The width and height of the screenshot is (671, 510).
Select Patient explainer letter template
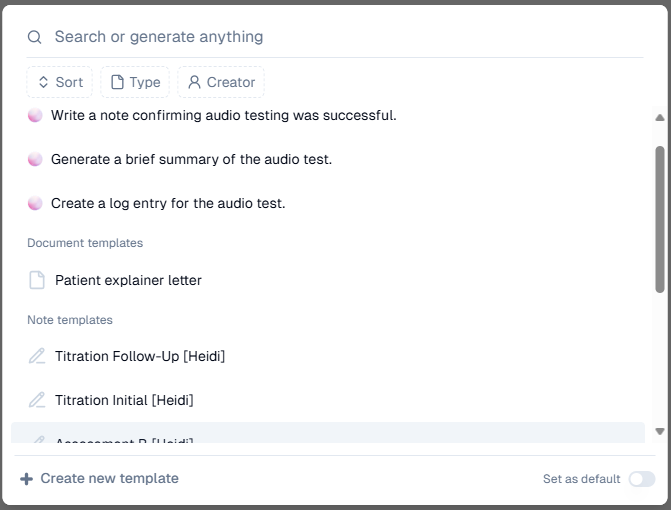128,280
